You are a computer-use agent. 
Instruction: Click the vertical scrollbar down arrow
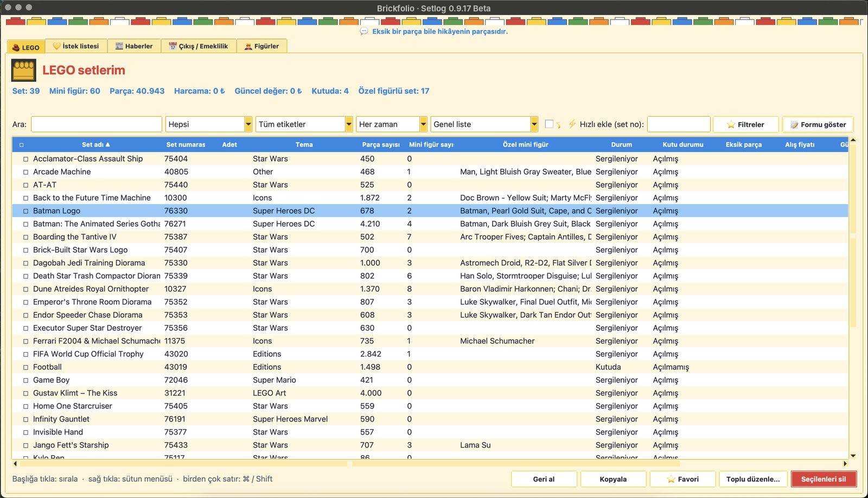click(x=853, y=456)
